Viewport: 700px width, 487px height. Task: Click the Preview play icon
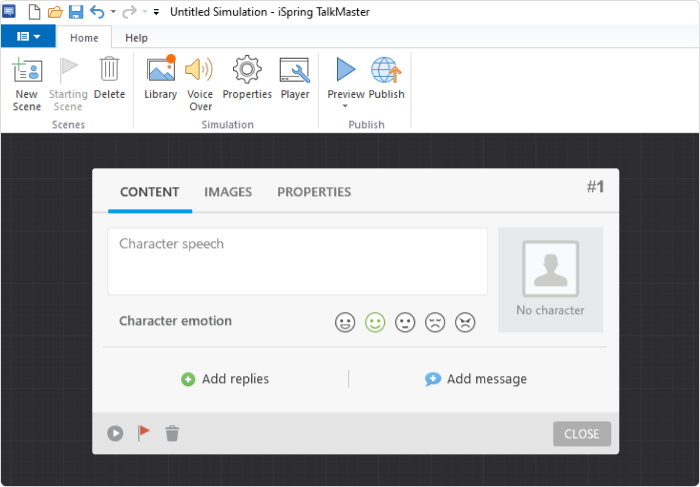coord(346,70)
